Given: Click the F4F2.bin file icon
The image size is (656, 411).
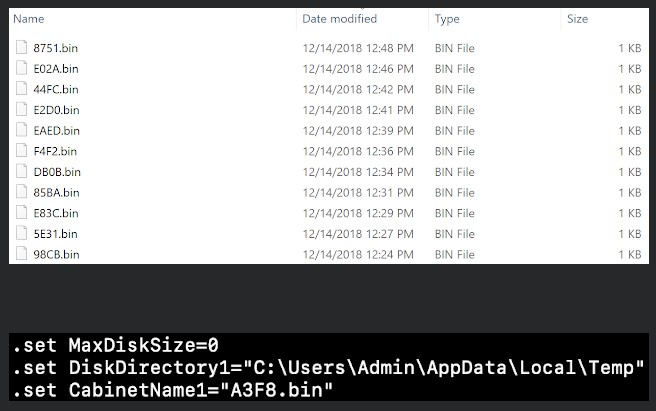Looking at the screenshot, I should (21, 151).
